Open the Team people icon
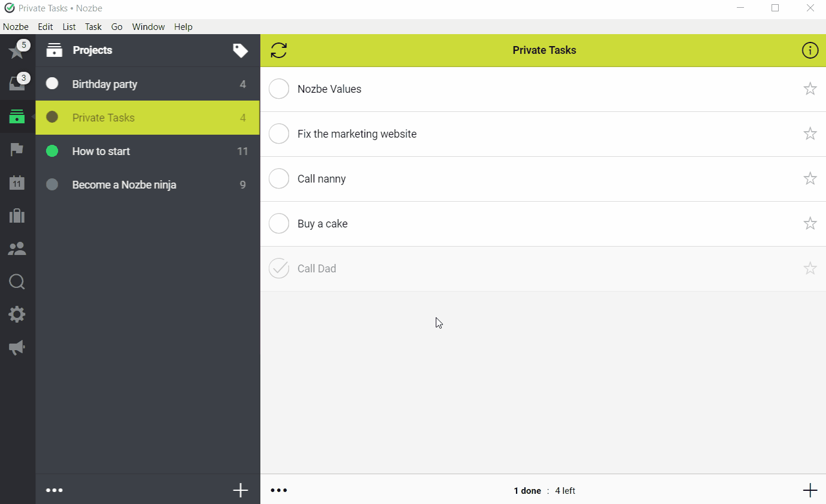Image resolution: width=826 pixels, height=504 pixels. click(17, 249)
